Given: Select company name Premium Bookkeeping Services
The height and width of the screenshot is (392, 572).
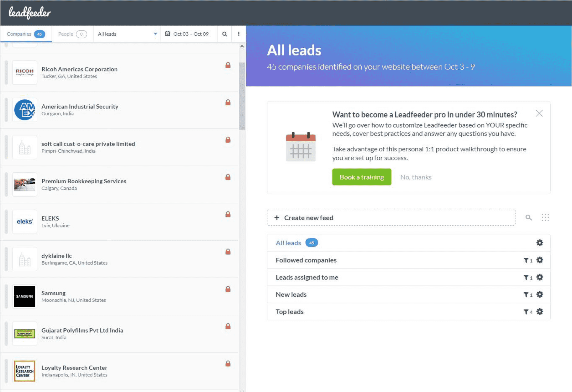Looking at the screenshot, I should [84, 181].
